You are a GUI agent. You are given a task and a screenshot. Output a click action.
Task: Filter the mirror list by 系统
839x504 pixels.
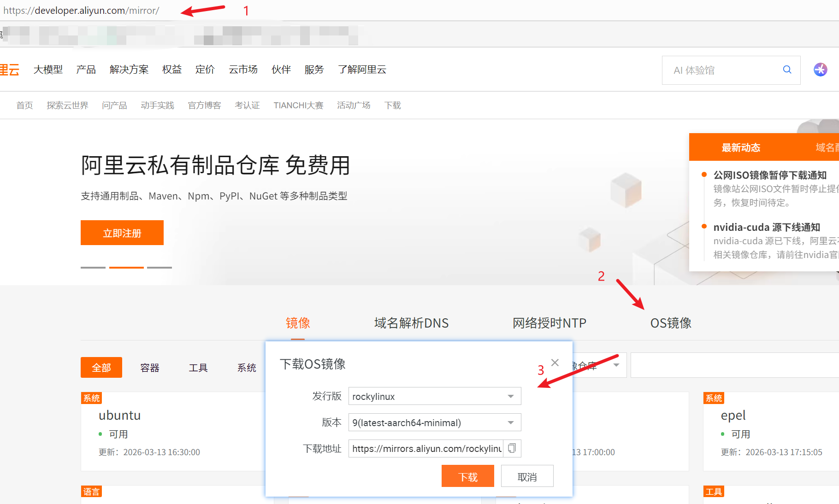(x=247, y=368)
